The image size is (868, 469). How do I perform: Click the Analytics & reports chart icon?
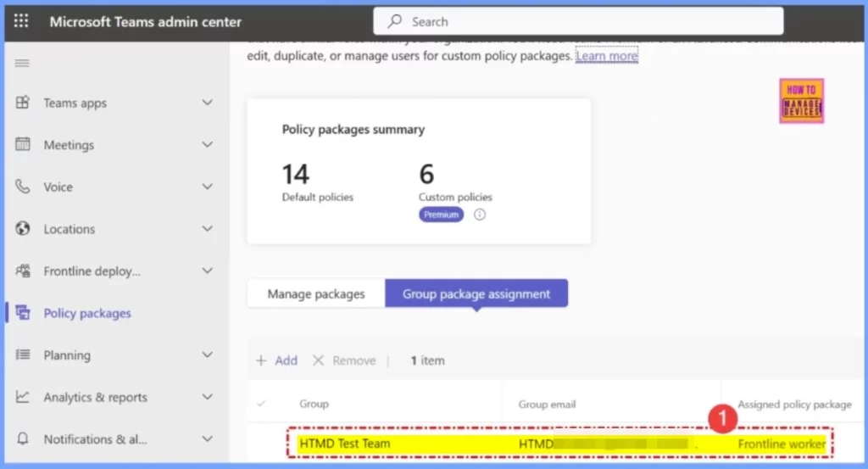23,396
